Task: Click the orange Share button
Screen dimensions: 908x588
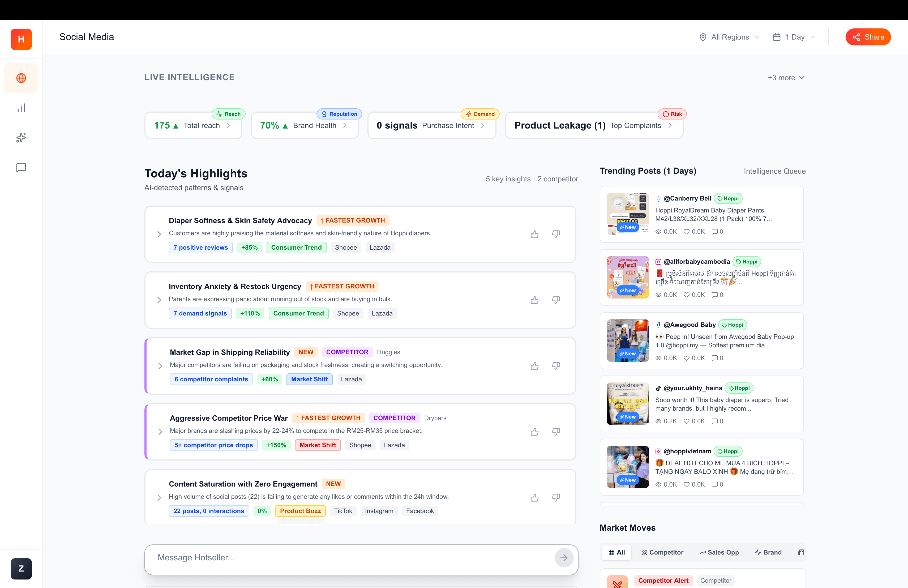Action: [x=868, y=37]
